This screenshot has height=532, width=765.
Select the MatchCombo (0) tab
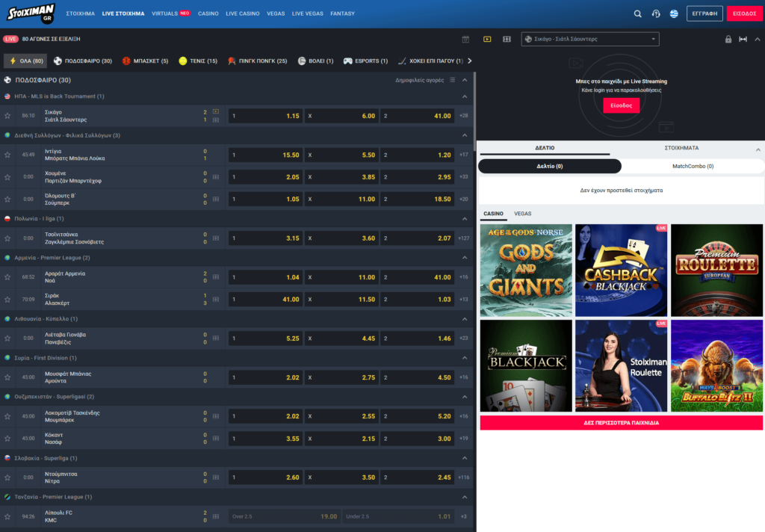pyautogui.click(x=693, y=167)
